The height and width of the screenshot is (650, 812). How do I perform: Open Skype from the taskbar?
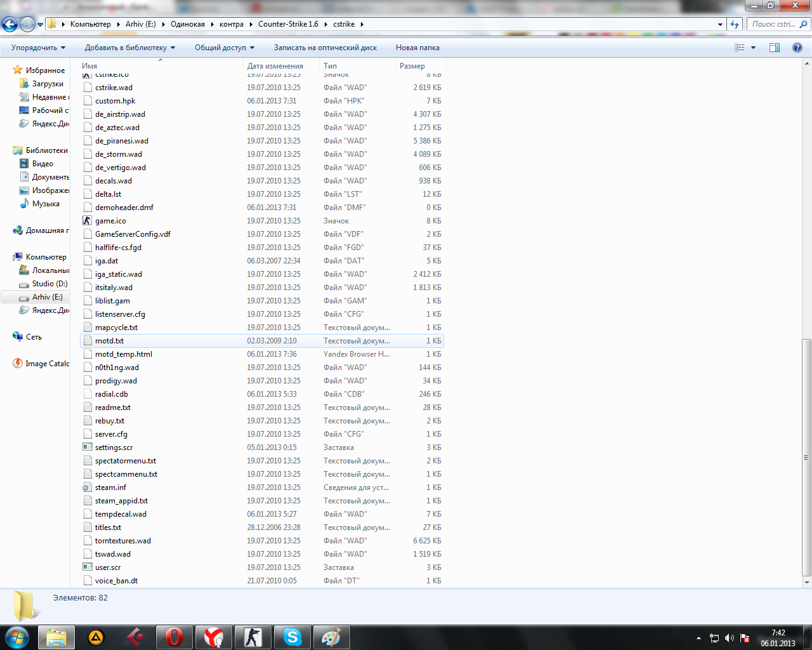pyautogui.click(x=292, y=637)
